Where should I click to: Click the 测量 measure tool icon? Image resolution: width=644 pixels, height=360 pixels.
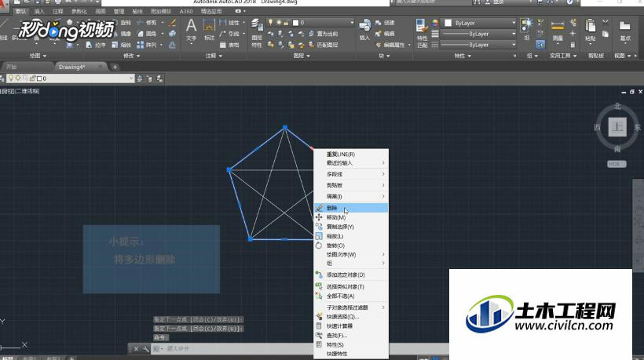[x=557, y=31]
